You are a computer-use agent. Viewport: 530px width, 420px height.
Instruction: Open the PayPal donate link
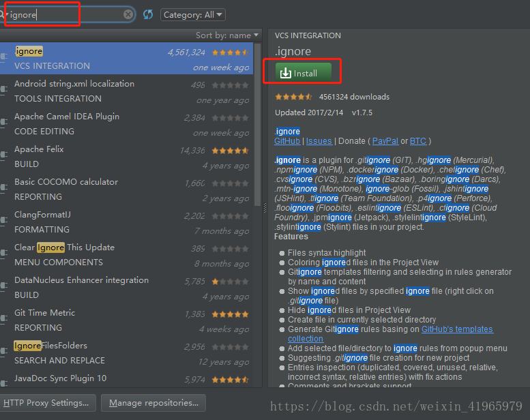pos(385,141)
